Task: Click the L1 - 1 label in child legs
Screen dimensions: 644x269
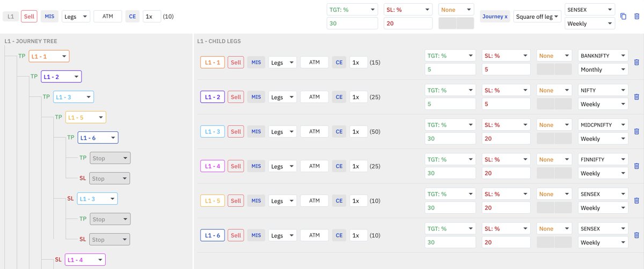Action: coord(212,62)
